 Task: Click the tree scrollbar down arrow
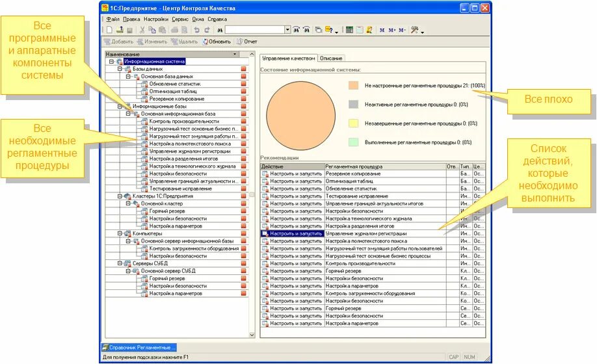pos(252,335)
